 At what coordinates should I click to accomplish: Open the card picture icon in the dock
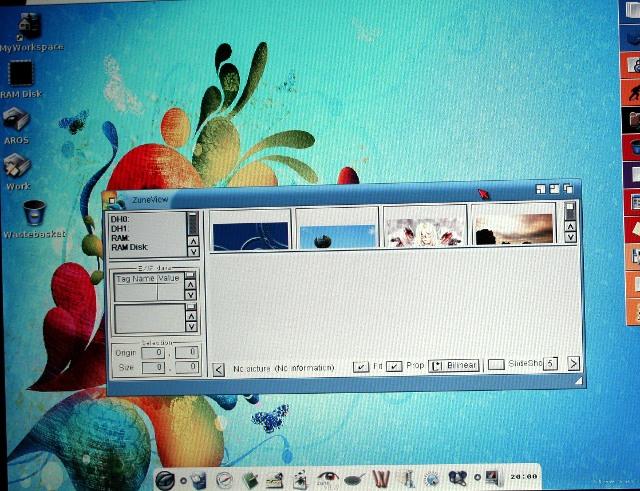click(x=274, y=480)
